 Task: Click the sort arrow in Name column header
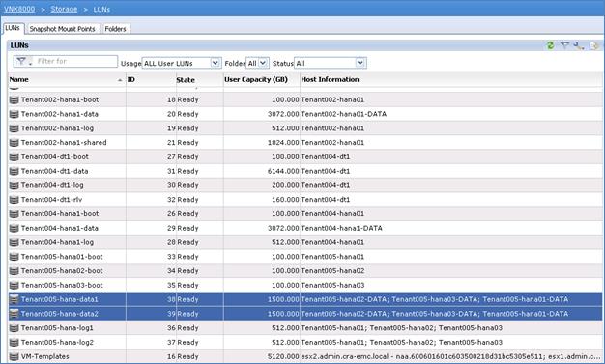[120, 80]
